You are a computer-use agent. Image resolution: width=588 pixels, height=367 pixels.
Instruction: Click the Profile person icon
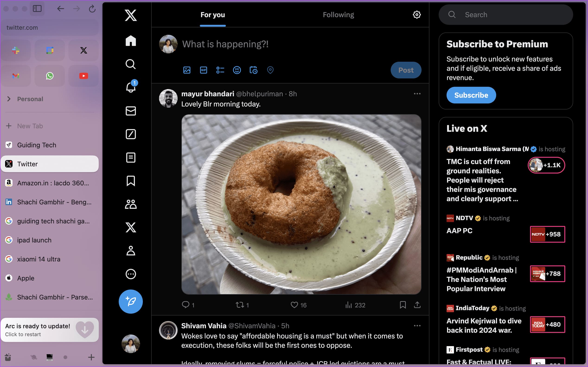point(131,251)
